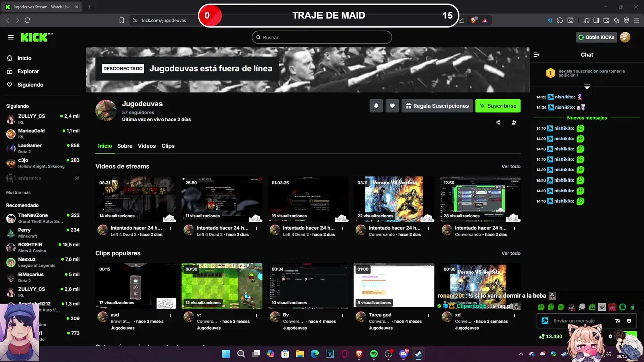Collapse the chat panel arrow icon

tap(536, 55)
